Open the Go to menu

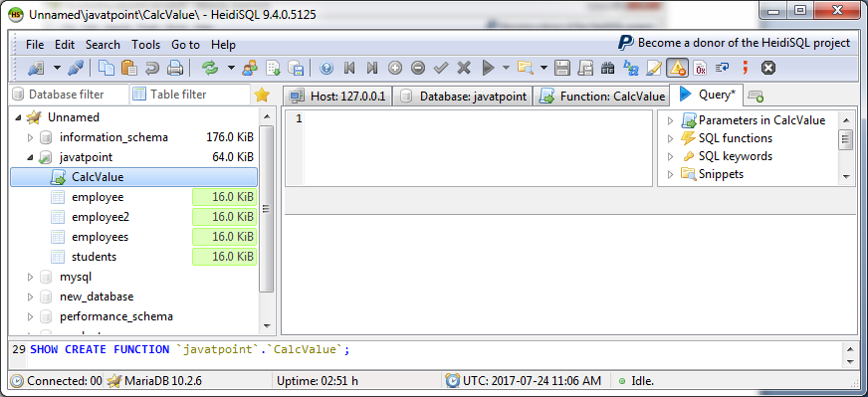point(185,45)
